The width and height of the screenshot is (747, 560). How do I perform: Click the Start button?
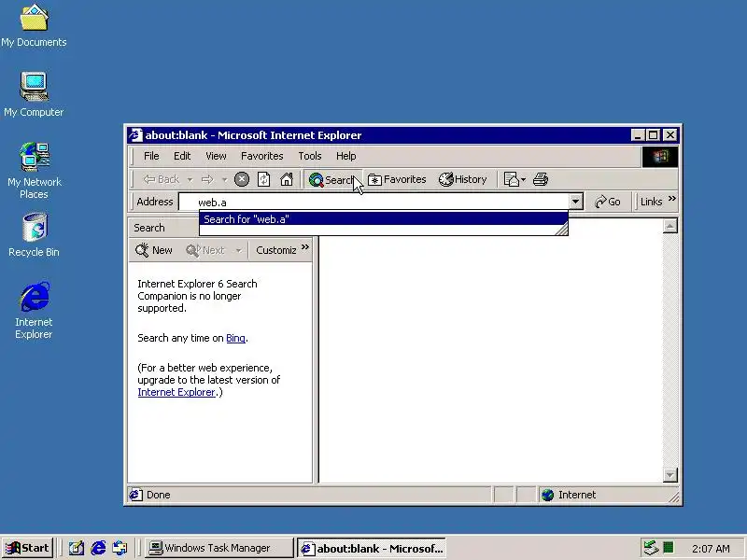coord(27,548)
